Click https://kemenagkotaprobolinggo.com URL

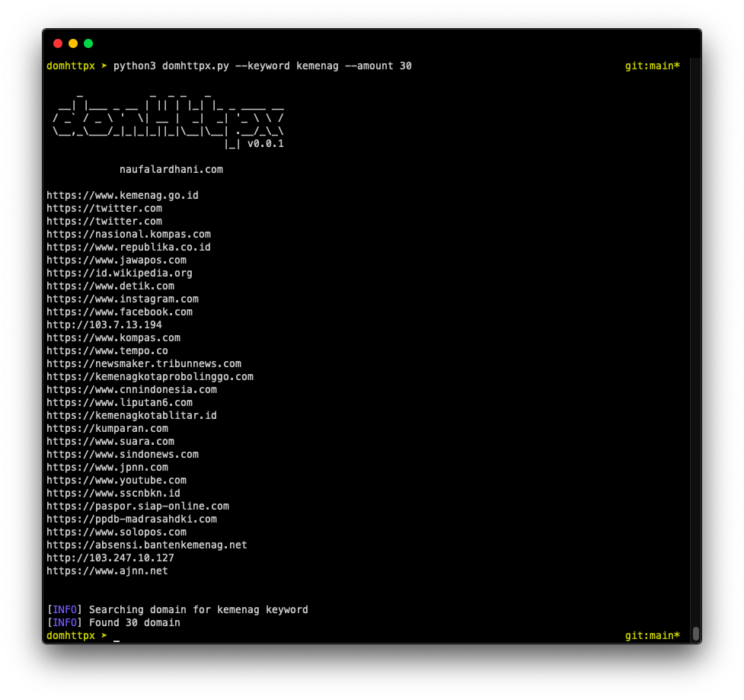pos(150,377)
